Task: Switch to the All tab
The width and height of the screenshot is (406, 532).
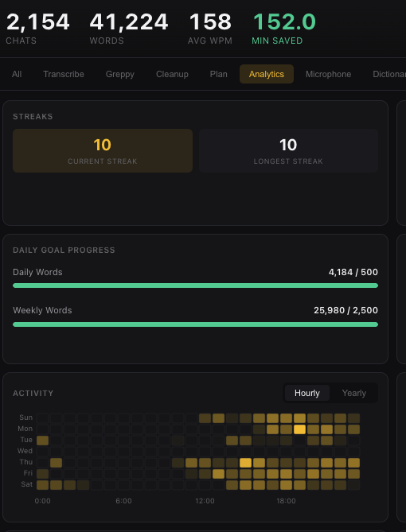Action: [x=17, y=74]
